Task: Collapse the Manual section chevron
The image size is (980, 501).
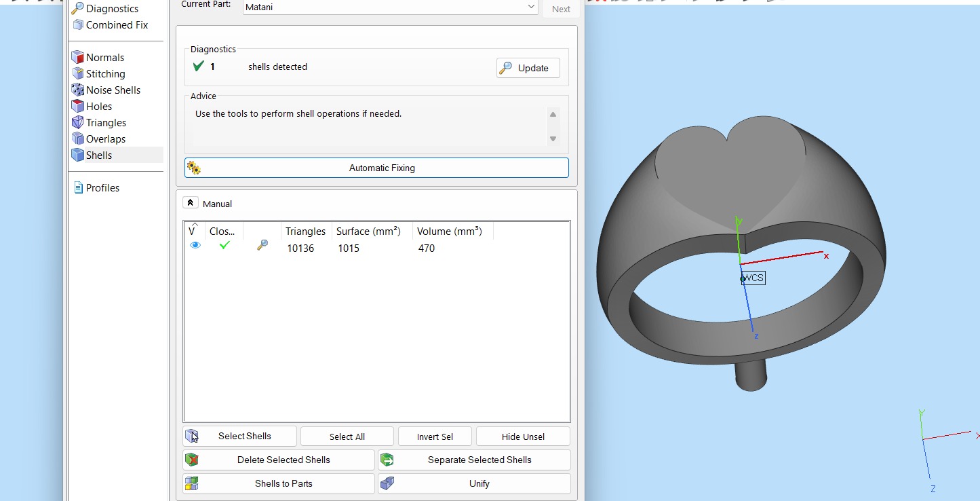Action: click(x=191, y=203)
